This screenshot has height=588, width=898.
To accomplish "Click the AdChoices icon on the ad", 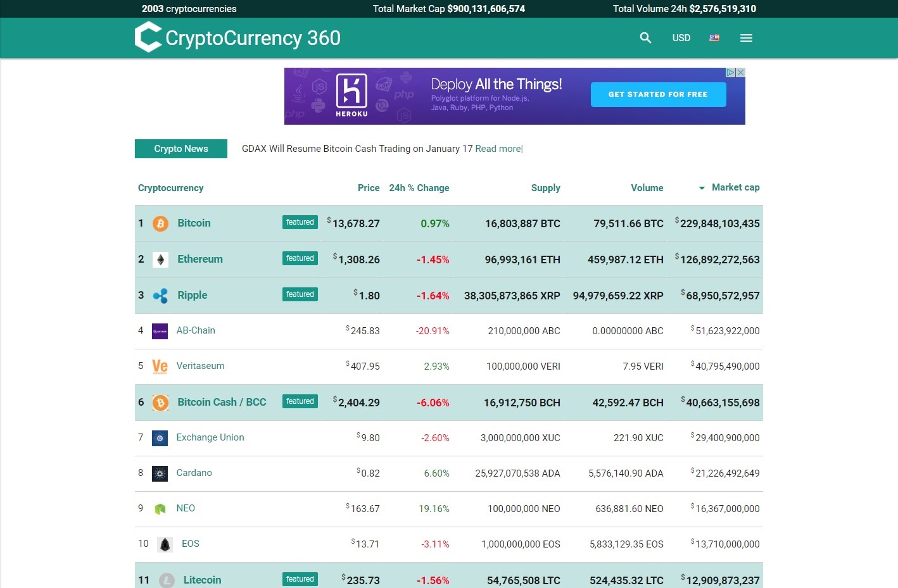I will click(730, 73).
